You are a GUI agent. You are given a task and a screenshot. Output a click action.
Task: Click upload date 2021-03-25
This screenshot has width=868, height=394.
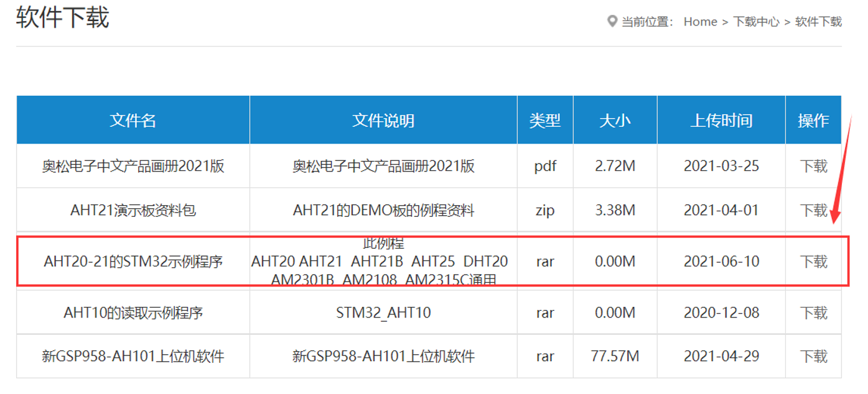(x=721, y=166)
